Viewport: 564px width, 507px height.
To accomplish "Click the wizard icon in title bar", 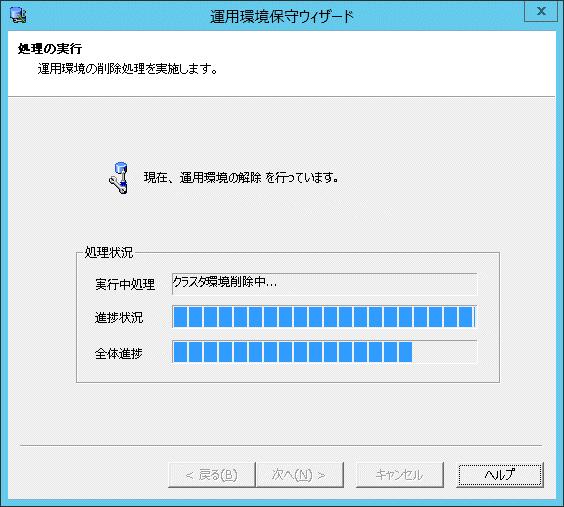I will [18, 15].
